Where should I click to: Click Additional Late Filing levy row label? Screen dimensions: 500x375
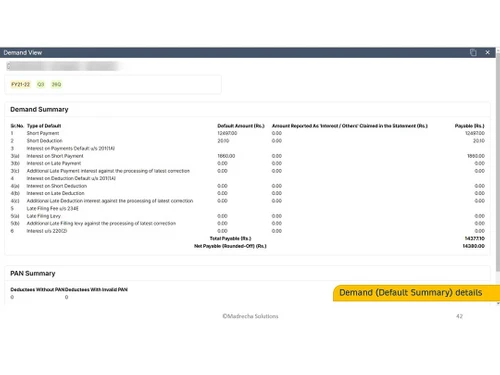point(101,223)
